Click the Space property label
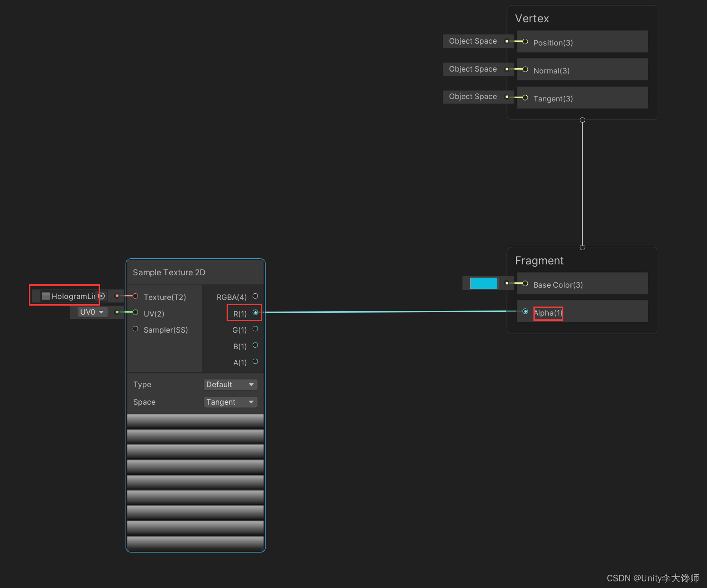The width and height of the screenshot is (707, 588). 144,402
